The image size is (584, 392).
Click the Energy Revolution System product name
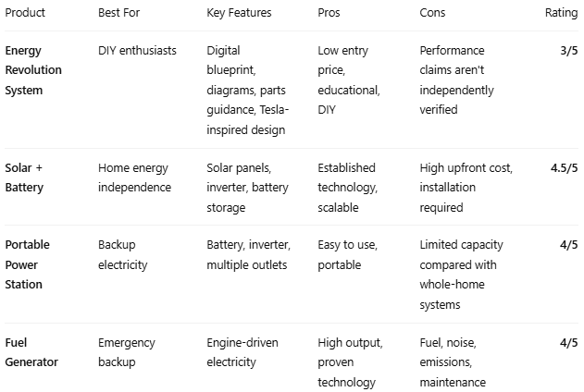coord(33,70)
